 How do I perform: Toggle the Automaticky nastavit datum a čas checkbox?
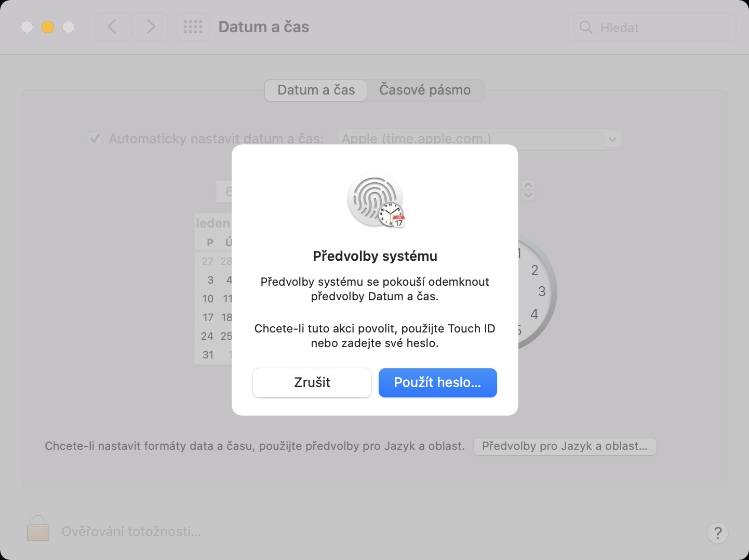click(x=95, y=139)
